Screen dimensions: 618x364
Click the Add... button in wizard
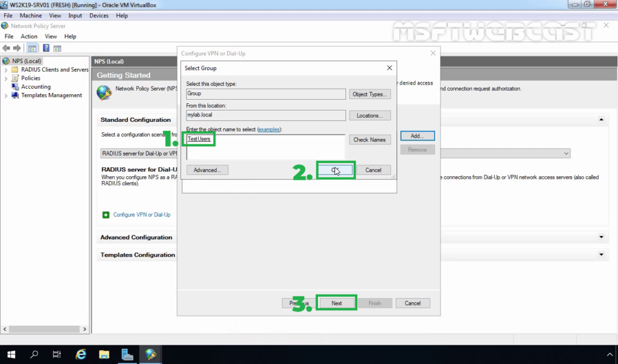coord(418,136)
